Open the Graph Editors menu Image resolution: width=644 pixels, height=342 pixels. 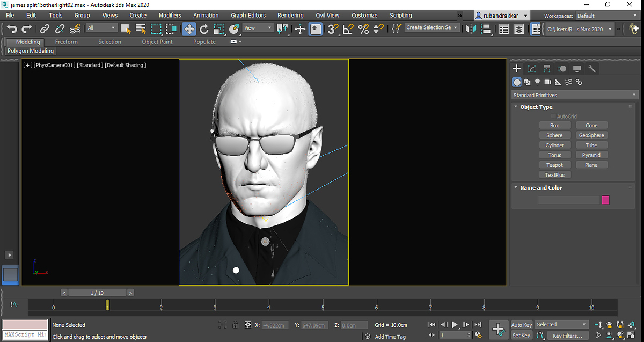tap(248, 16)
